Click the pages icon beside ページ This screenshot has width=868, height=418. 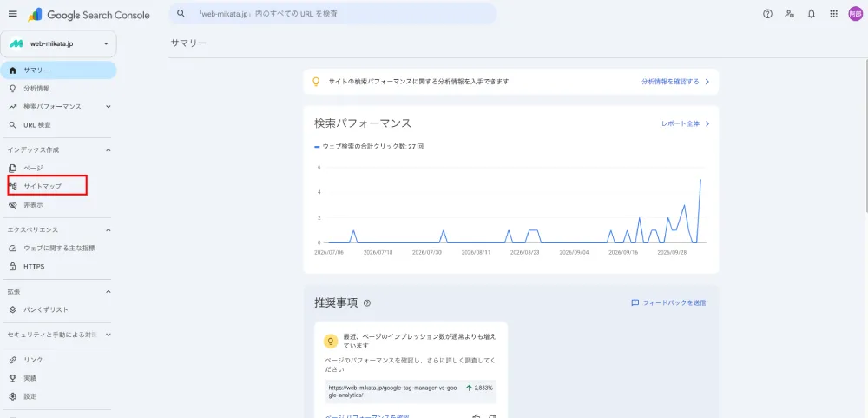[13, 168]
